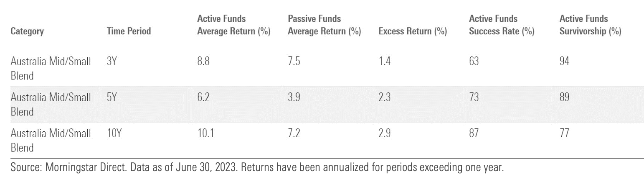The image size is (644, 184).
Task: Click the 63 success rate value
Action: (474, 61)
